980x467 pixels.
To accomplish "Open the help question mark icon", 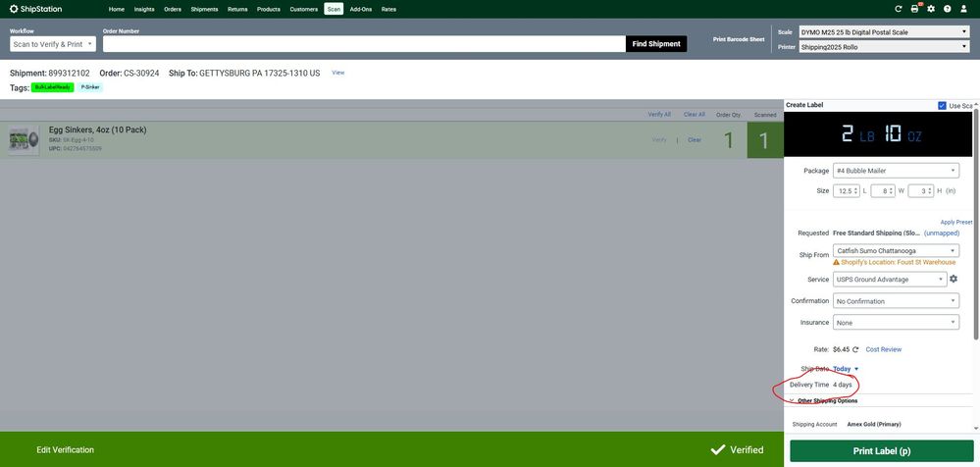I will coord(948,9).
